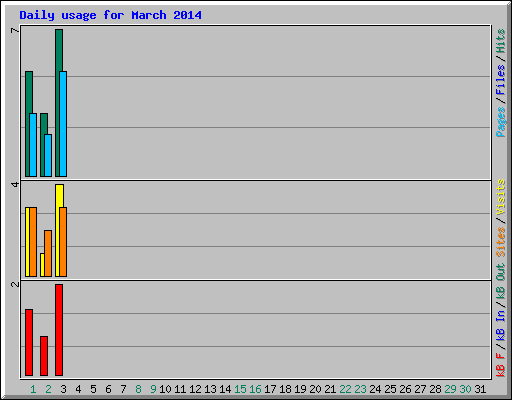Click the 'kB F' legend label
Image resolution: width=512 pixels, height=400 pixels.
point(501,365)
